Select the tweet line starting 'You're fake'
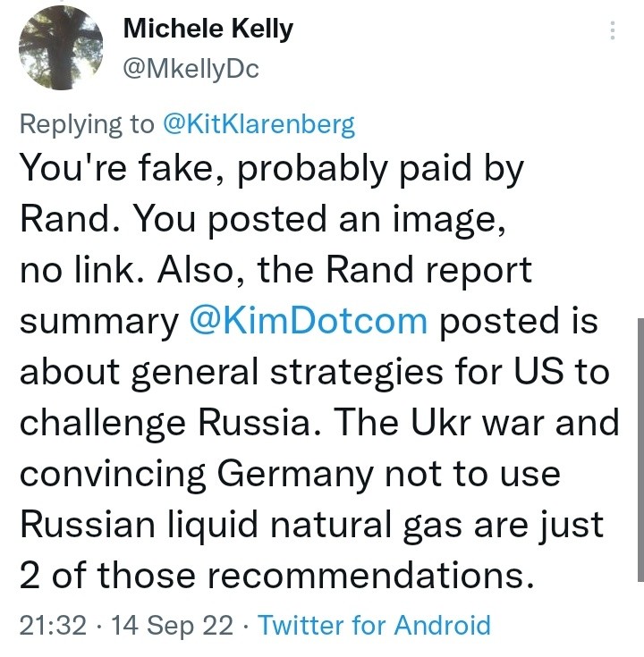 (x=272, y=170)
